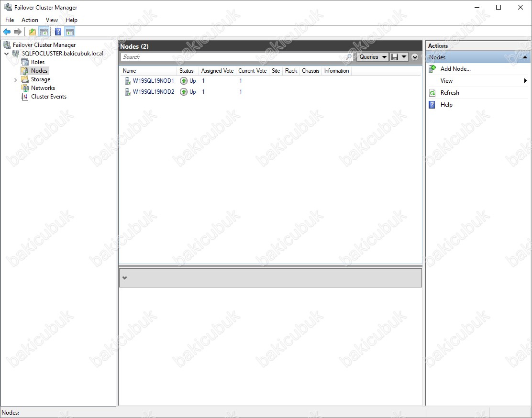Click the Forward arrow toolbar icon
Image resolution: width=532 pixels, height=418 pixels.
pyautogui.click(x=18, y=32)
